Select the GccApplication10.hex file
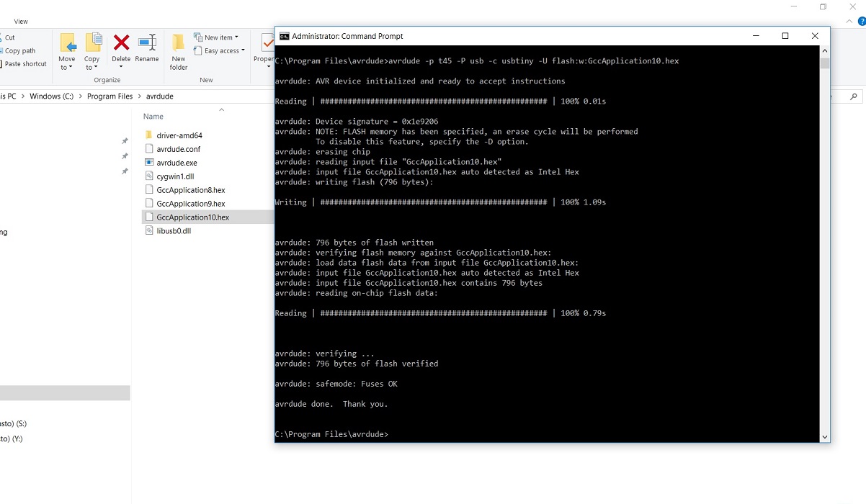This screenshot has height=504, width=866. point(193,217)
